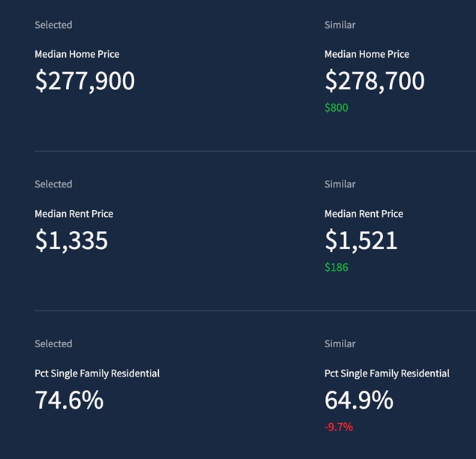Select the green $186 rent difference
The height and width of the screenshot is (459, 476).
pyautogui.click(x=337, y=268)
